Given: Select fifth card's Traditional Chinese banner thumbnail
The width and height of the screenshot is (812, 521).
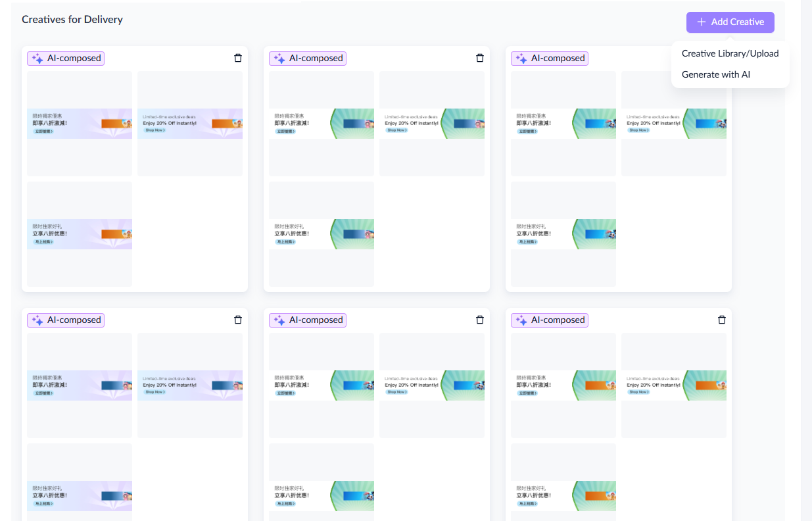Looking at the screenshot, I should tap(322, 385).
